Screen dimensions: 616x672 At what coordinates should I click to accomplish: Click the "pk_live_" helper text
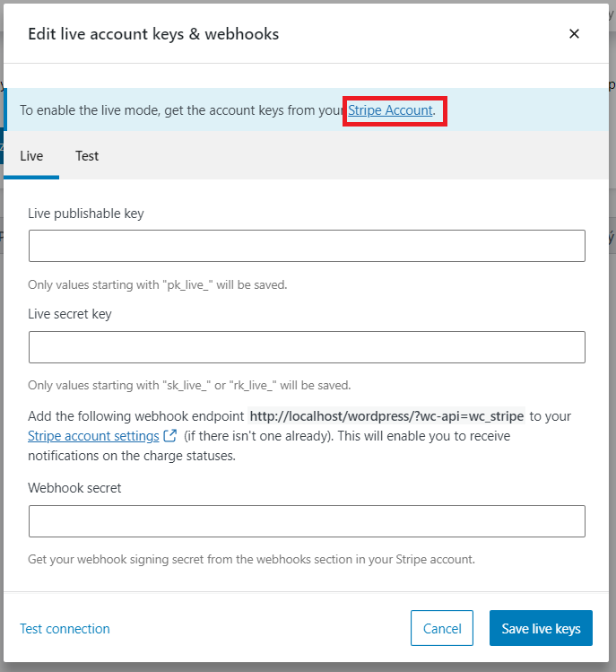157,284
